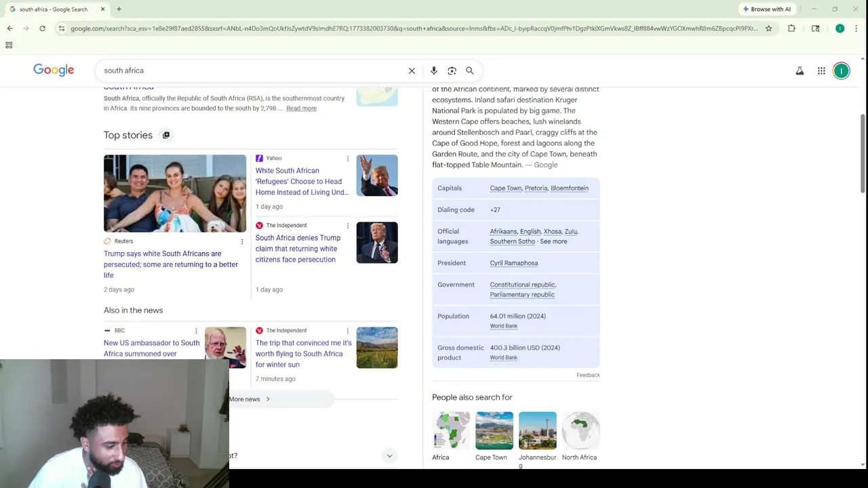Open options menu for the Reuters story
868x488 pixels.
(242, 241)
